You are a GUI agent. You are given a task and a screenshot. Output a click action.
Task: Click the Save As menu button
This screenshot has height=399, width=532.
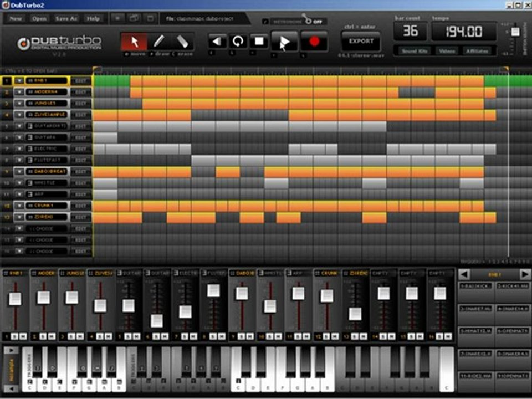[66, 19]
